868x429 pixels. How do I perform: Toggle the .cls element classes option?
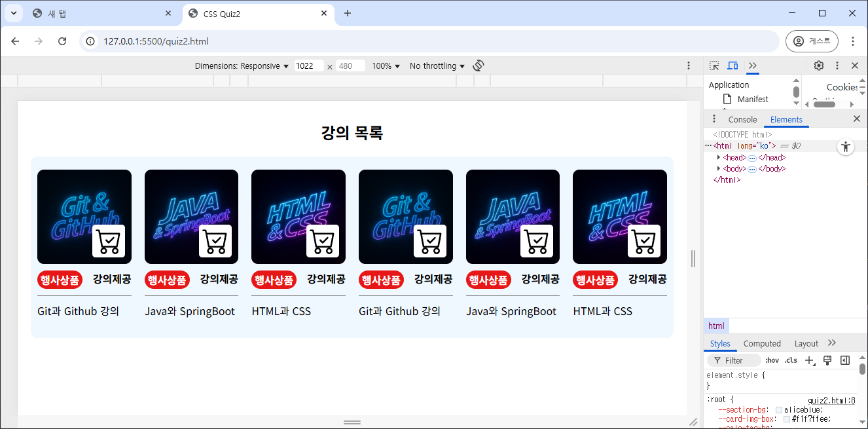pyautogui.click(x=791, y=360)
